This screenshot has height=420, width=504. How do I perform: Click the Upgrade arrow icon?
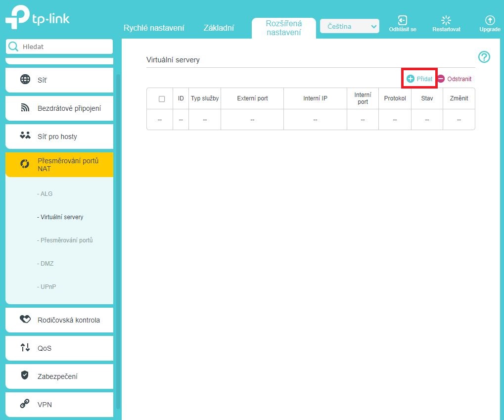tap(490, 20)
